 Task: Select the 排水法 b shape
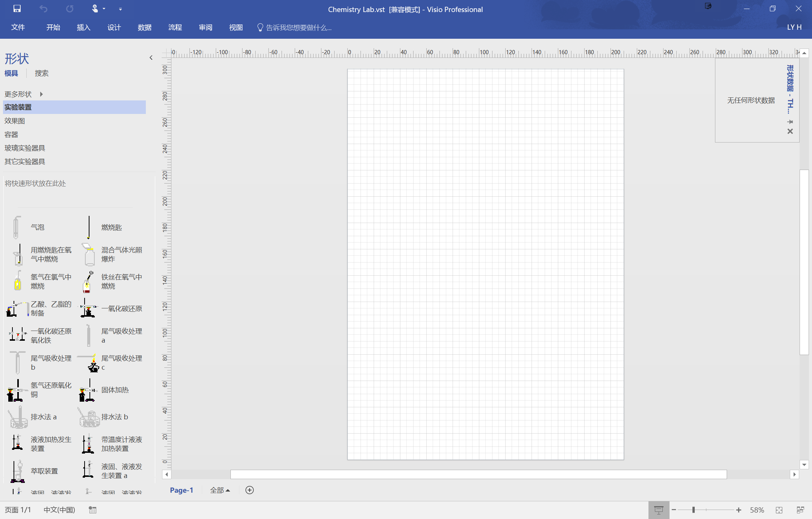click(x=115, y=417)
